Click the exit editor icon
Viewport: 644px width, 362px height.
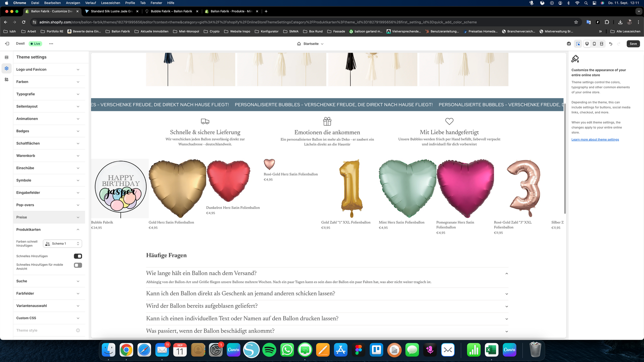click(x=7, y=44)
